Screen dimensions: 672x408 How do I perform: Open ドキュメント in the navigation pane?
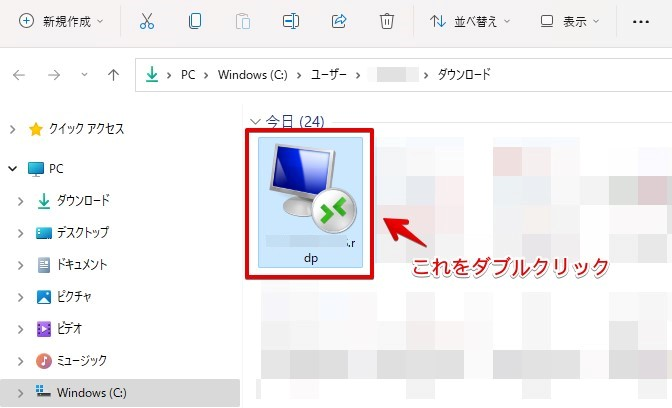pos(72,265)
